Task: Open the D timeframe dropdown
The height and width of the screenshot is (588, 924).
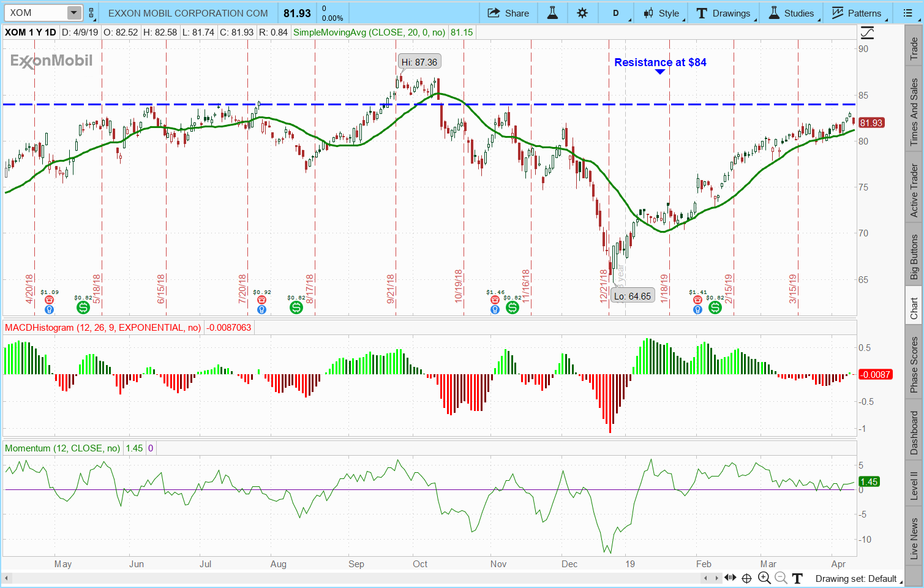Action: point(616,13)
